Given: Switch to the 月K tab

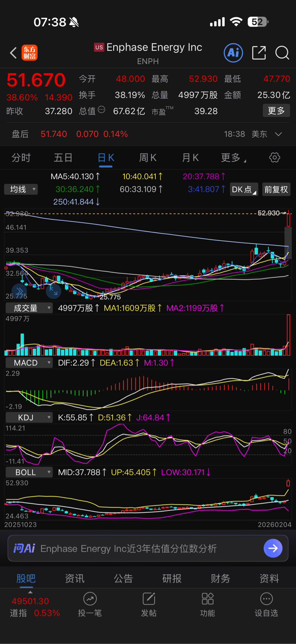Looking at the screenshot, I should (190, 157).
